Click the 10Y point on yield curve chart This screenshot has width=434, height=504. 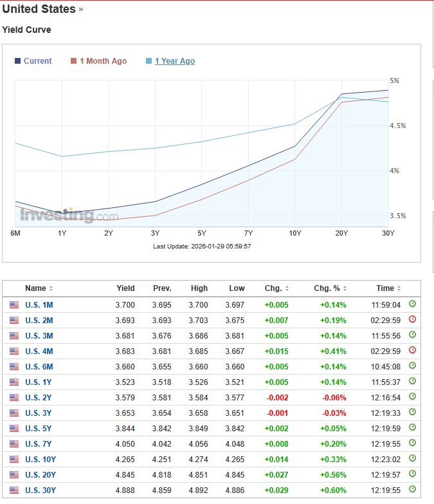(295, 146)
